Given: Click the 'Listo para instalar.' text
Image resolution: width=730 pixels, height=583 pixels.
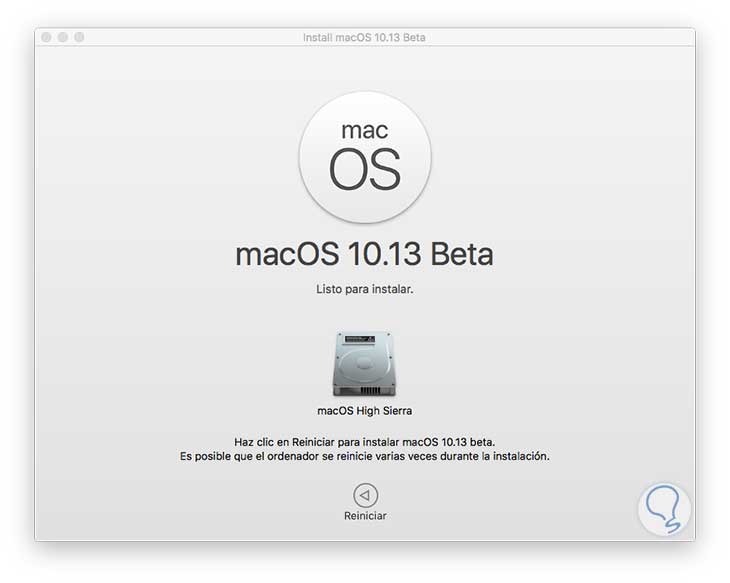Looking at the screenshot, I should point(365,289).
